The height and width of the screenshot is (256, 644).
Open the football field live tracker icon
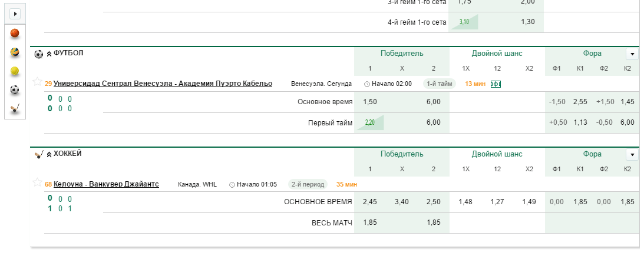496,84
